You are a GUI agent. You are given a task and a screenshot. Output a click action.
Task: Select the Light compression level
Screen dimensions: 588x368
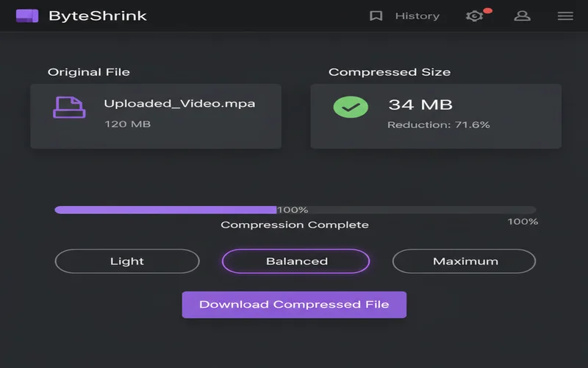[x=127, y=261]
